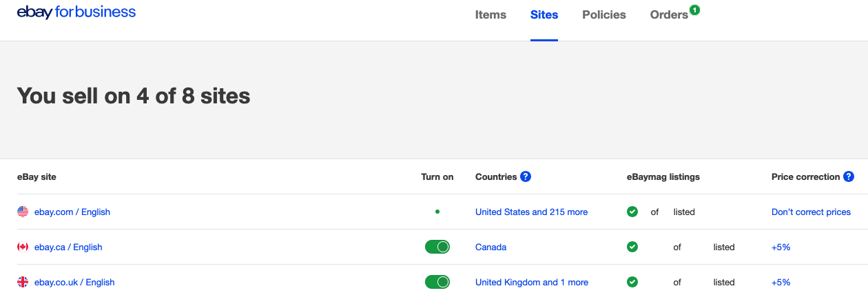This screenshot has height=295, width=868.
Task: Click the eBay for business logo
Action: click(x=76, y=12)
